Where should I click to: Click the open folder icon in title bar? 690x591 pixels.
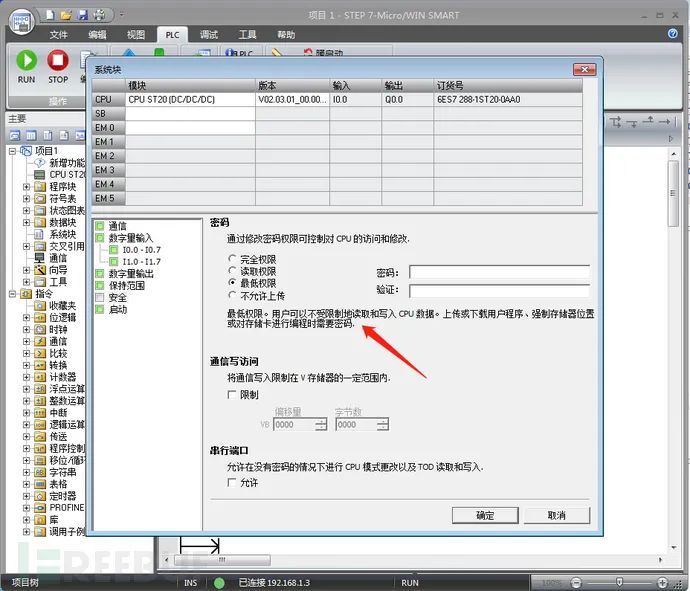click(x=66, y=15)
